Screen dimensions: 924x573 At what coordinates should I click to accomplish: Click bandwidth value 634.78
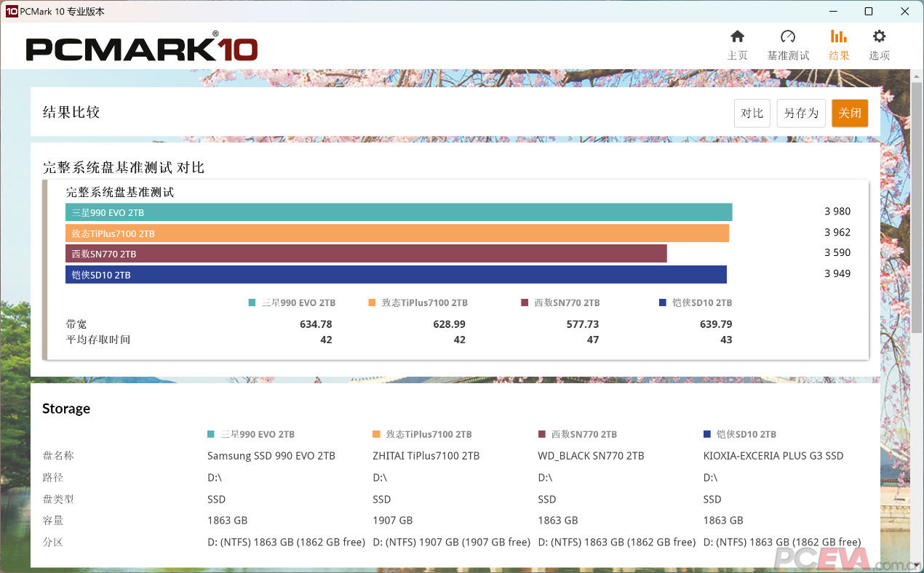(x=316, y=324)
